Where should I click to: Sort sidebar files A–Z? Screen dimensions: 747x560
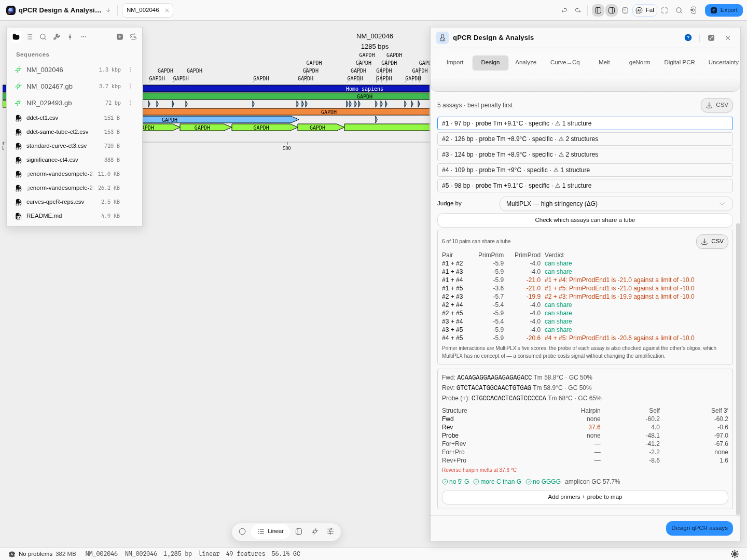(x=133, y=37)
